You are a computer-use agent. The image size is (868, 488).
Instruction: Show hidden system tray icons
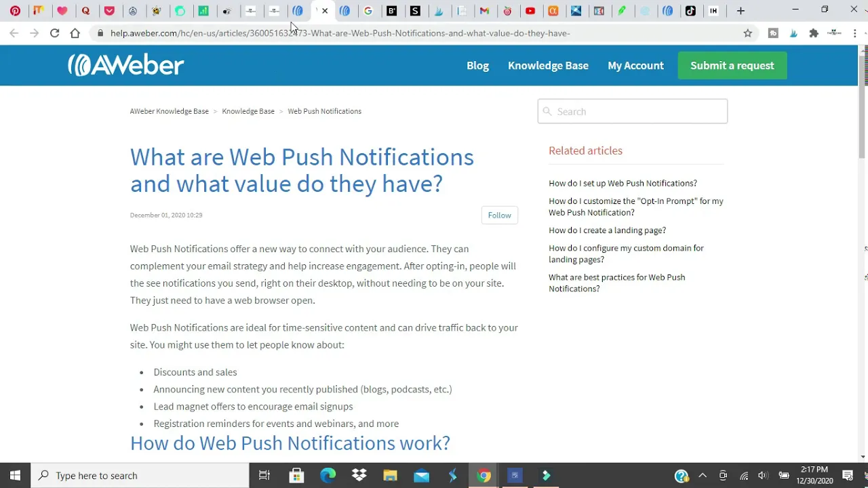coord(703,475)
